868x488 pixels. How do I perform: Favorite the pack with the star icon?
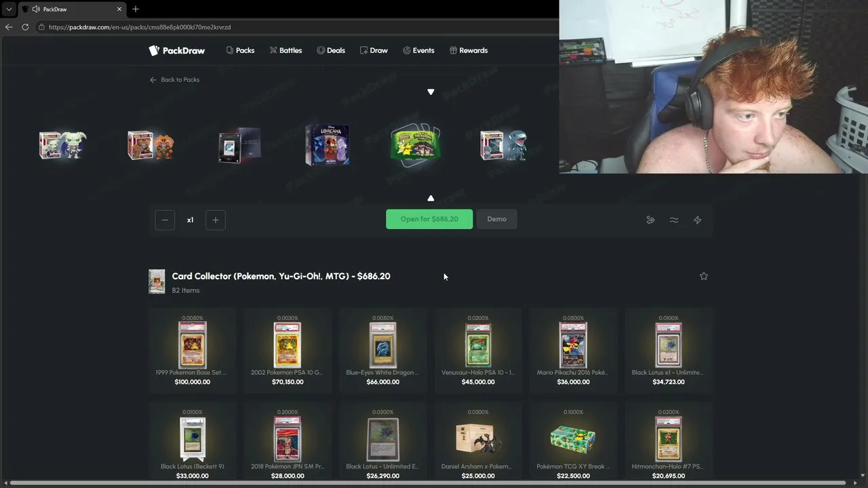(704, 276)
